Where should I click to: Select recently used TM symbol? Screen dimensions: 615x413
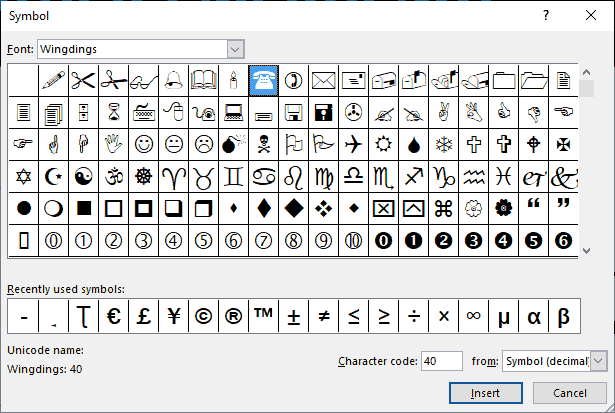point(264,316)
